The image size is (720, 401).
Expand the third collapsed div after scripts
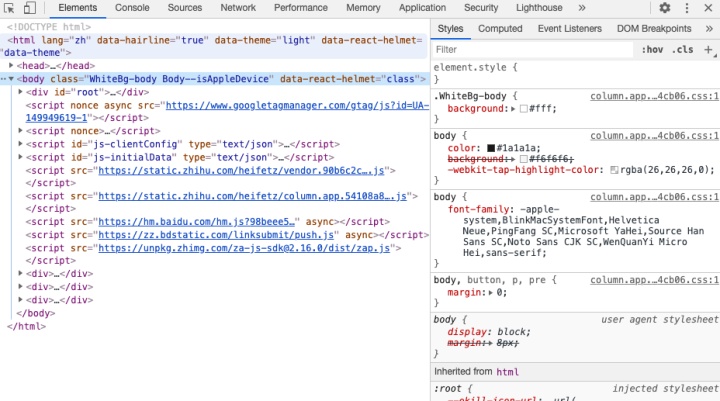20,300
